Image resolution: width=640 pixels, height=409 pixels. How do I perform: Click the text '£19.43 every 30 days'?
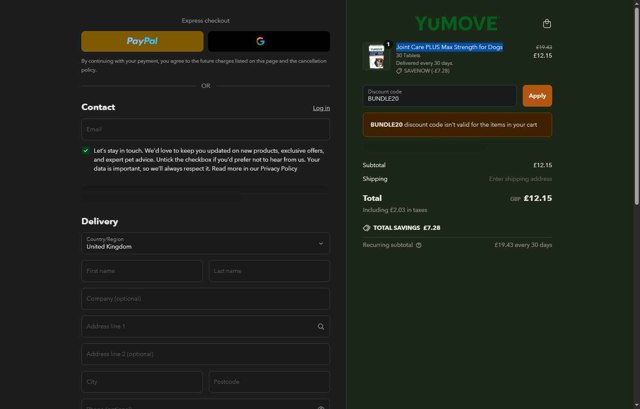pyautogui.click(x=523, y=245)
